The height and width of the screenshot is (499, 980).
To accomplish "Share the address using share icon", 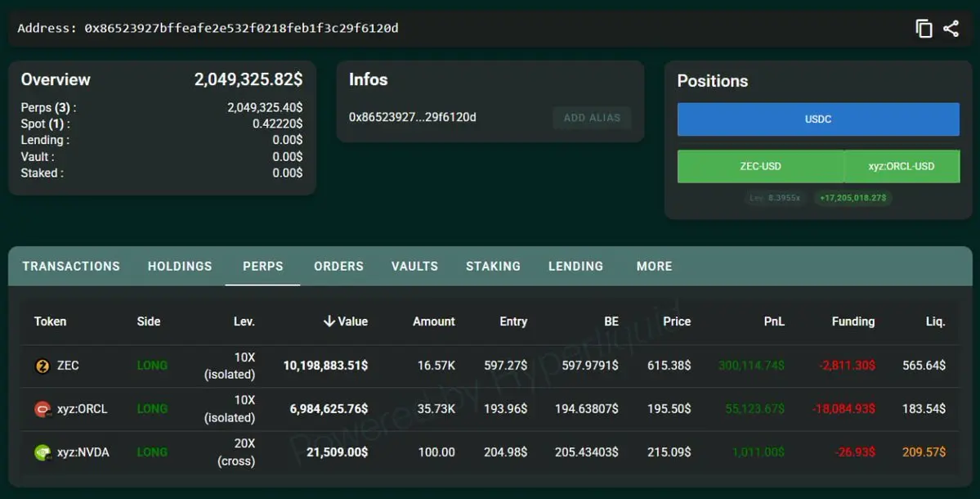I will [951, 29].
